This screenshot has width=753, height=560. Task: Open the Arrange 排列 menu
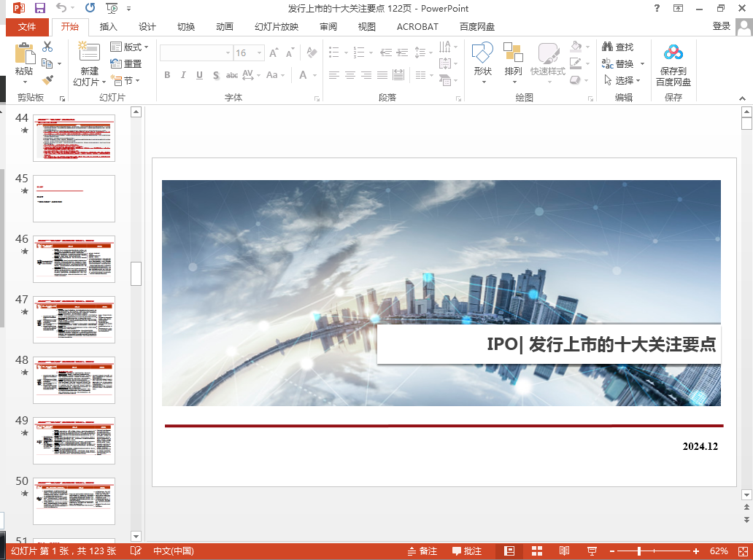point(513,63)
